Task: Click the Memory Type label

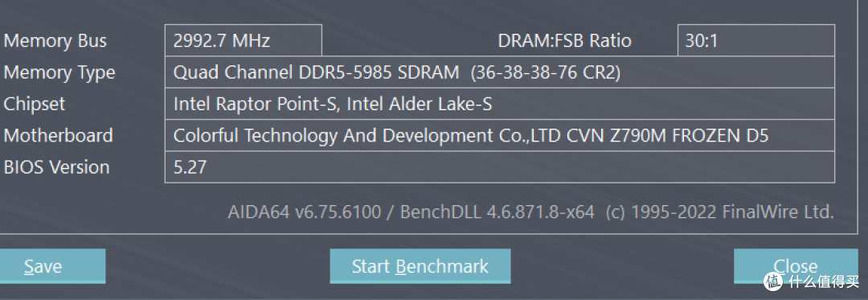Action: coord(59,72)
